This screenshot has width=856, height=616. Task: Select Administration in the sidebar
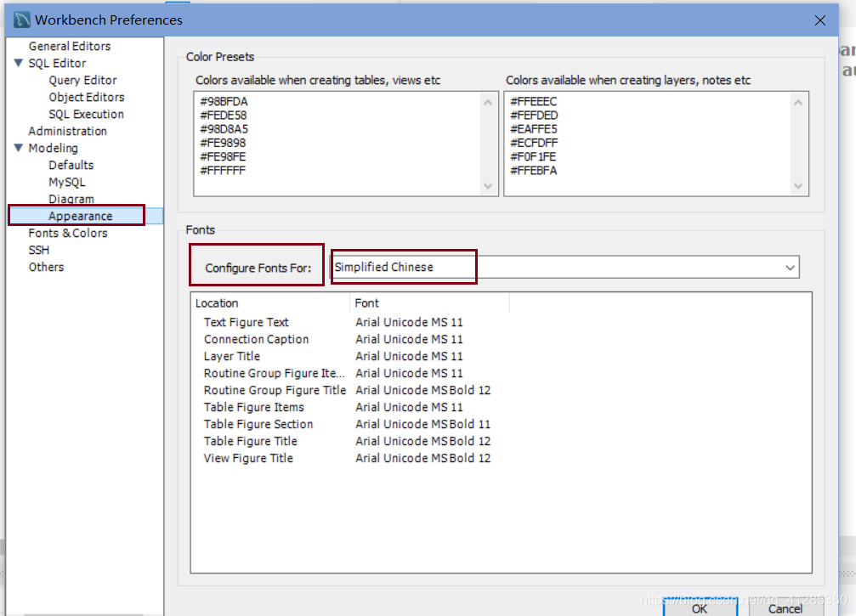[68, 131]
